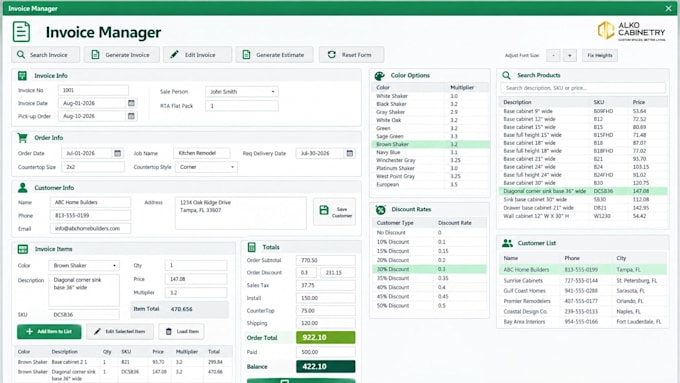Open Edit Invoice

point(197,55)
